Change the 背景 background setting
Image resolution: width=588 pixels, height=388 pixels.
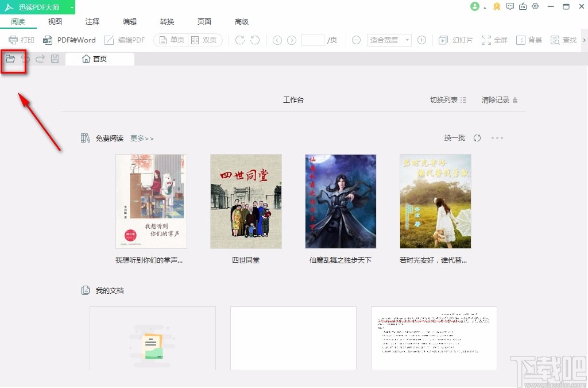coord(529,40)
